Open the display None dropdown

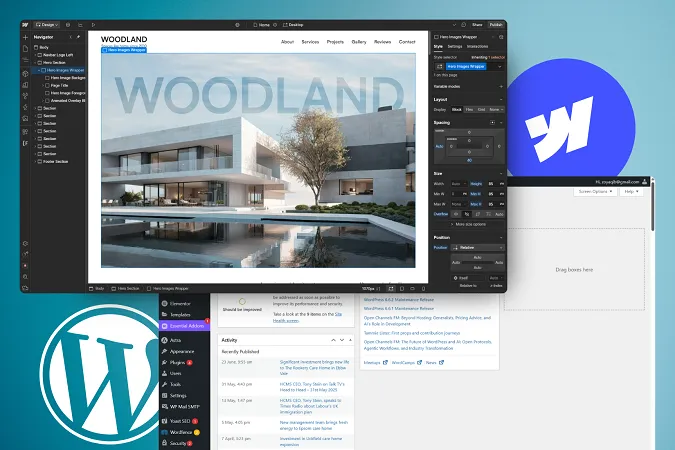tap(496, 110)
